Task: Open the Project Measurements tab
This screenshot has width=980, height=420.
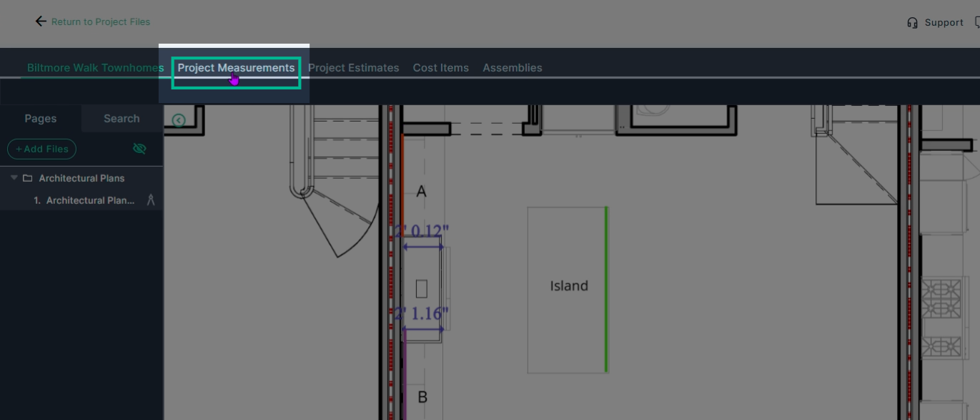Action: pos(236,68)
